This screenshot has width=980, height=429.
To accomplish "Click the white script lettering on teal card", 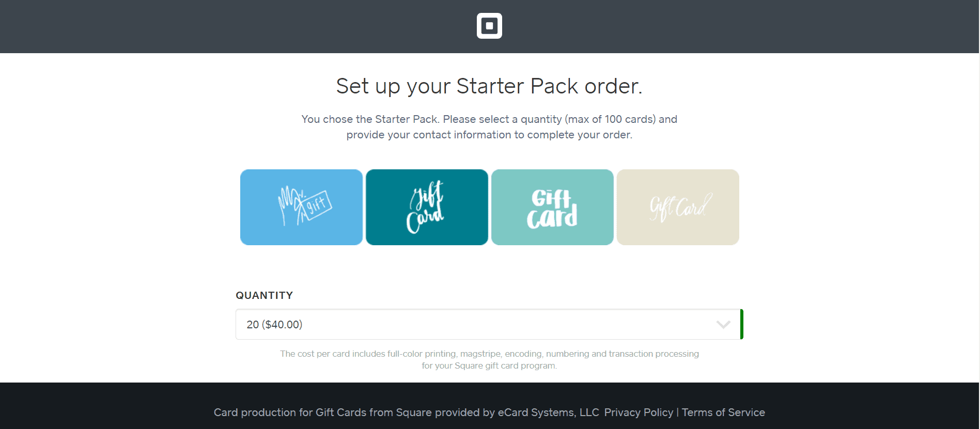I will coord(426,207).
